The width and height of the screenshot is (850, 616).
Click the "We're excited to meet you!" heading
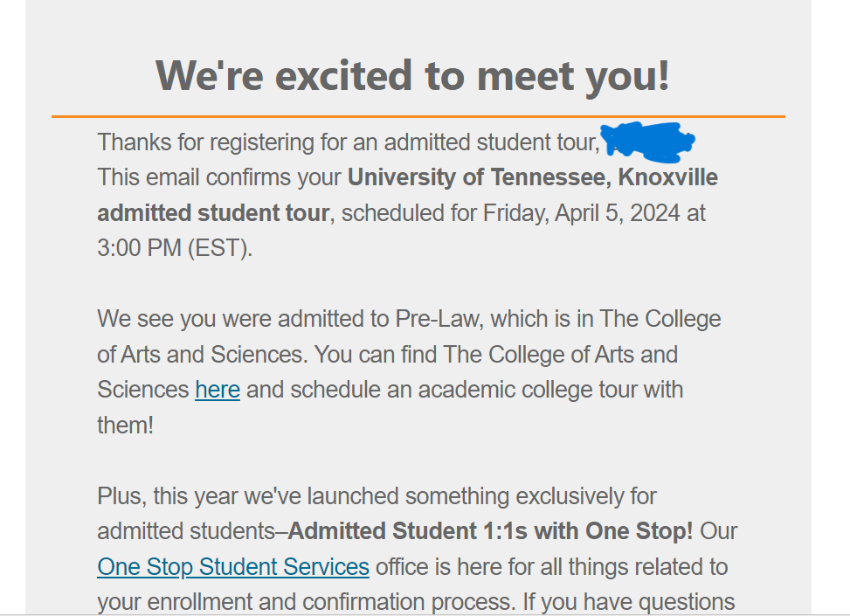tap(412, 75)
